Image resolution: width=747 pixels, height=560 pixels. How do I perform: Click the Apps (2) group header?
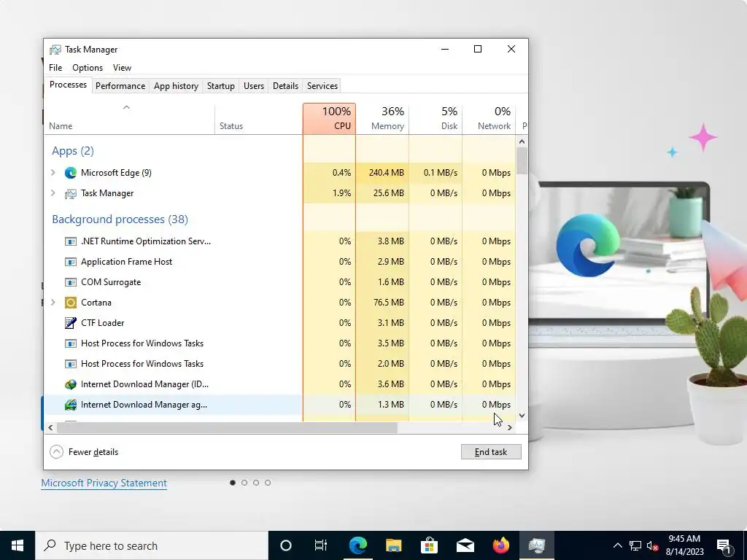click(73, 151)
